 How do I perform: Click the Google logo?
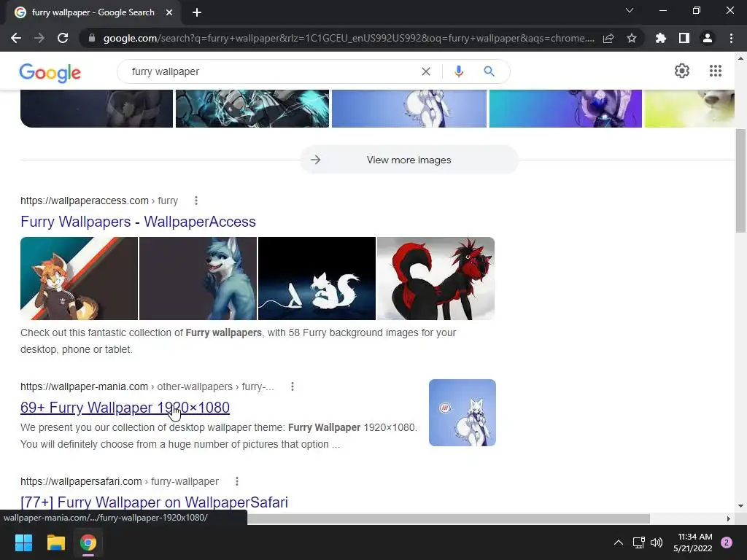[50, 72]
